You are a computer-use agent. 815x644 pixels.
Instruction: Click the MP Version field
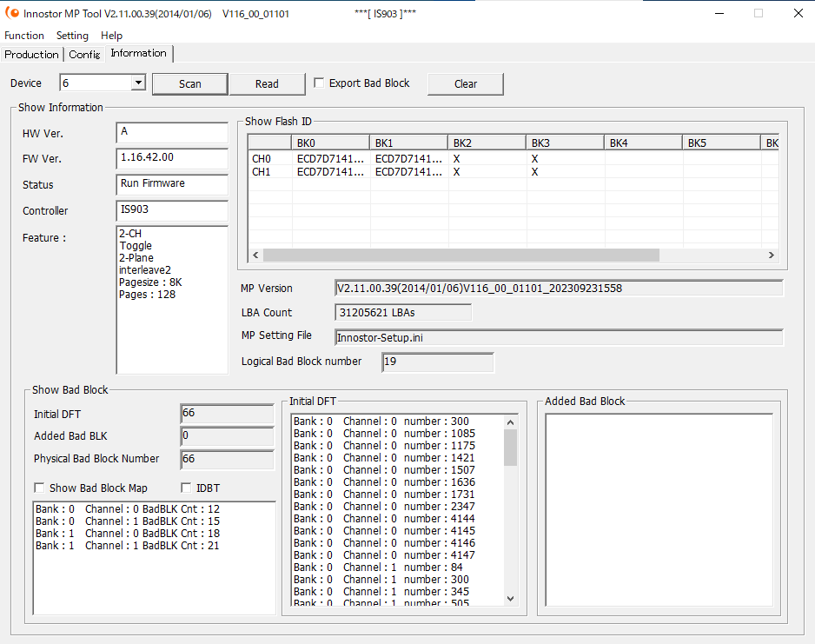[559, 288]
